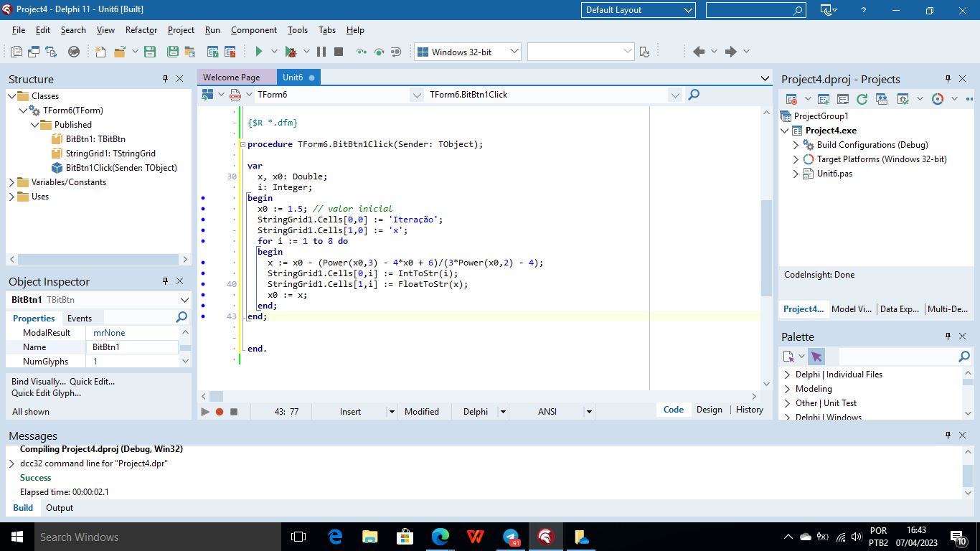
Task: Navigate forward with the right arrow
Action: pos(731,52)
